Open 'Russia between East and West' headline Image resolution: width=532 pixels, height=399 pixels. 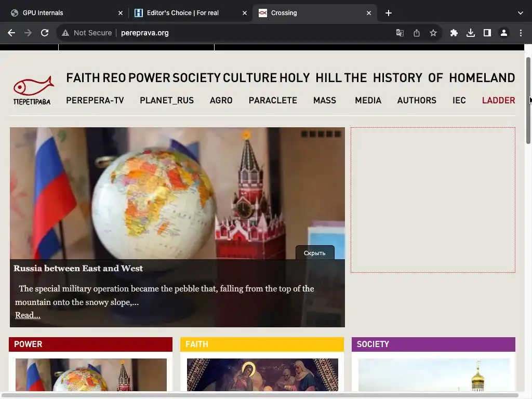78,269
